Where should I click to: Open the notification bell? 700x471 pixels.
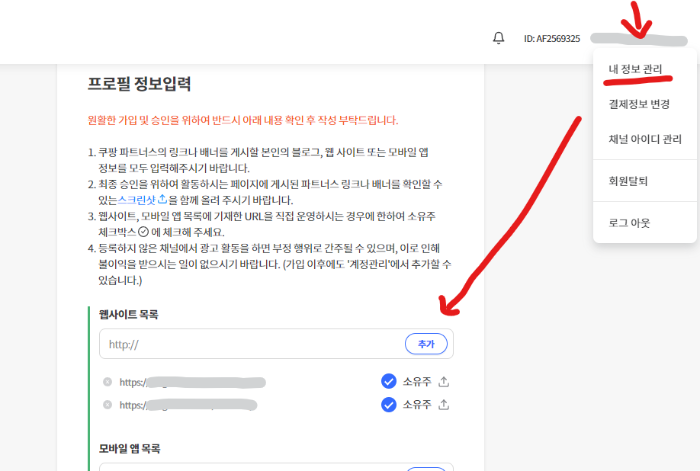tap(498, 38)
